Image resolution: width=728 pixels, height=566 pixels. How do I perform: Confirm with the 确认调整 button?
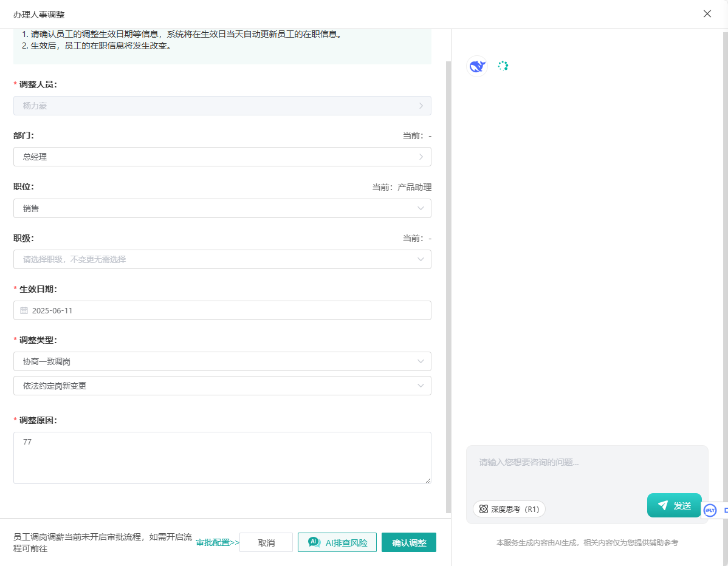pyautogui.click(x=409, y=542)
